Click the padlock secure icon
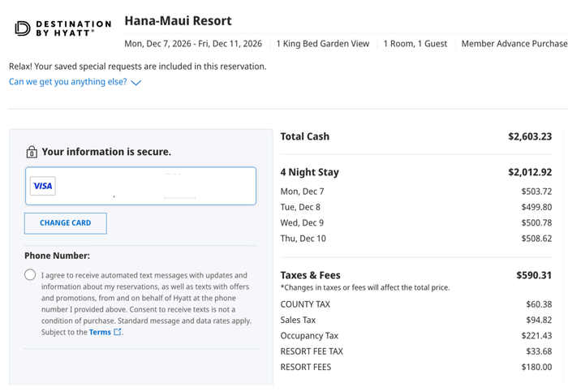The height and width of the screenshot is (392, 568). (x=32, y=152)
